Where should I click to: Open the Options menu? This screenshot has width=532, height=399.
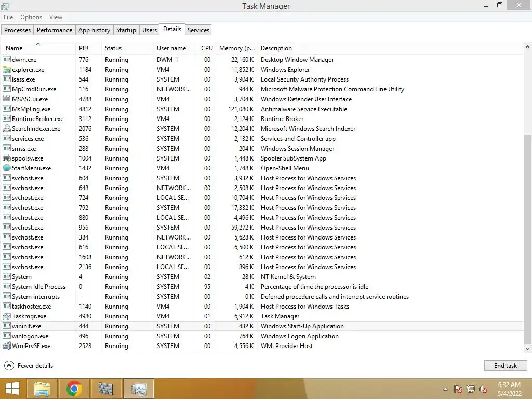(31, 17)
